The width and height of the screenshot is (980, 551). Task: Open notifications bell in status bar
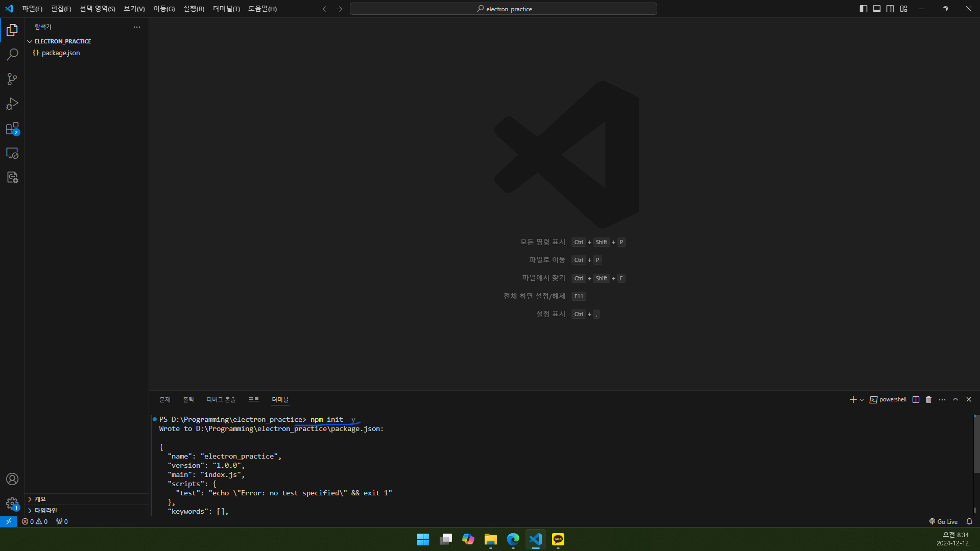[x=969, y=521]
